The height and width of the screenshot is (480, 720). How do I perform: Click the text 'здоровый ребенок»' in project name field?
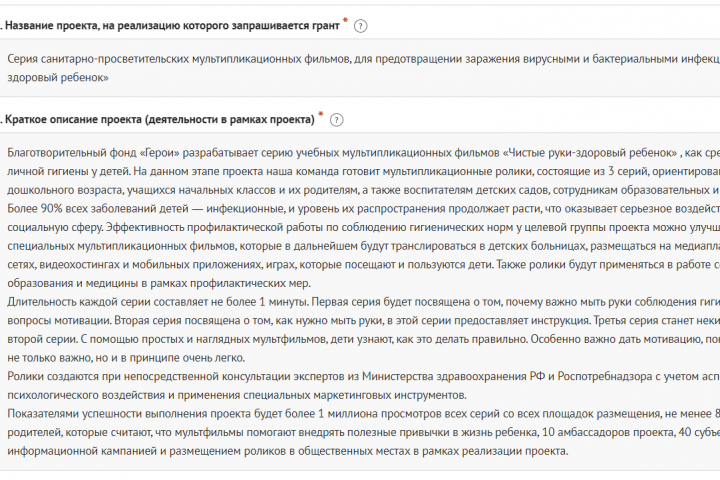coord(58,78)
